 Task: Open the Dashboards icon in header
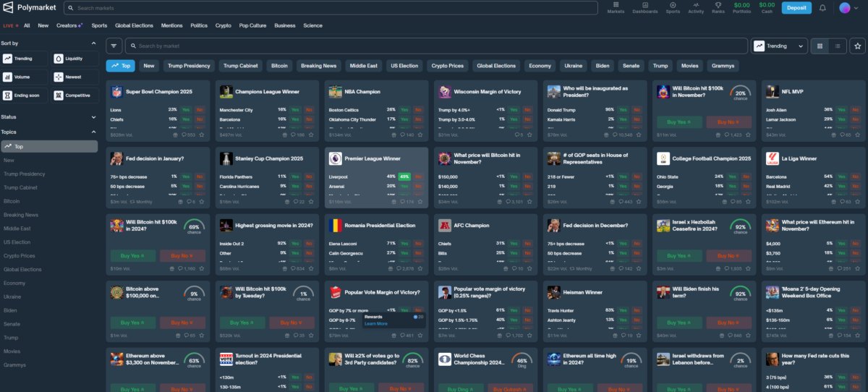645,7
